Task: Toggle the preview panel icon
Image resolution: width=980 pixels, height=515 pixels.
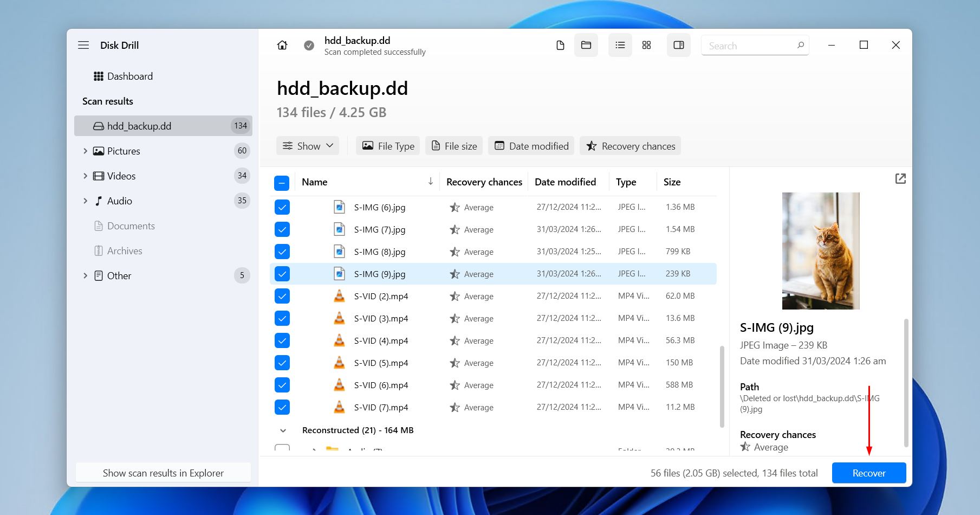Action: [x=678, y=45]
